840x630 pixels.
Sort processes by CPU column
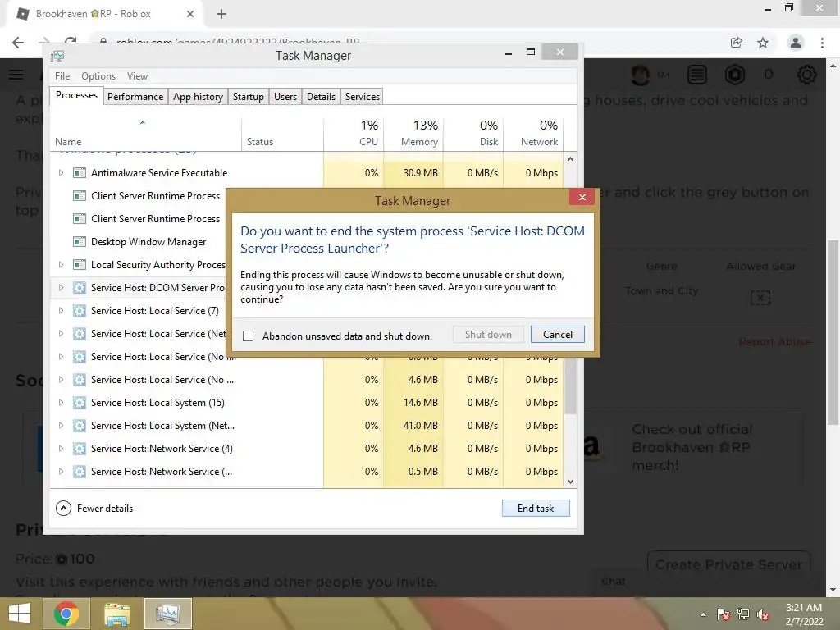coord(354,133)
